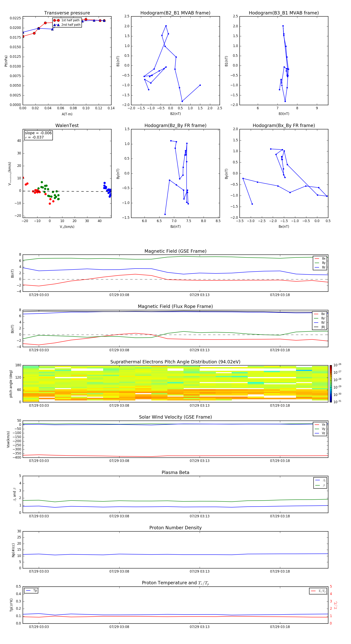351x644 pixels.
Task: Click the 'Hodogram(Bx_By FR frame)' title
Action: 284,125
